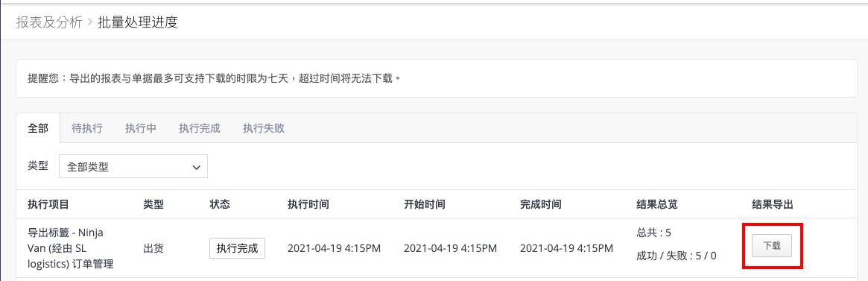
Task: Click the 执行完成 status badge in row
Action: coord(238,248)
